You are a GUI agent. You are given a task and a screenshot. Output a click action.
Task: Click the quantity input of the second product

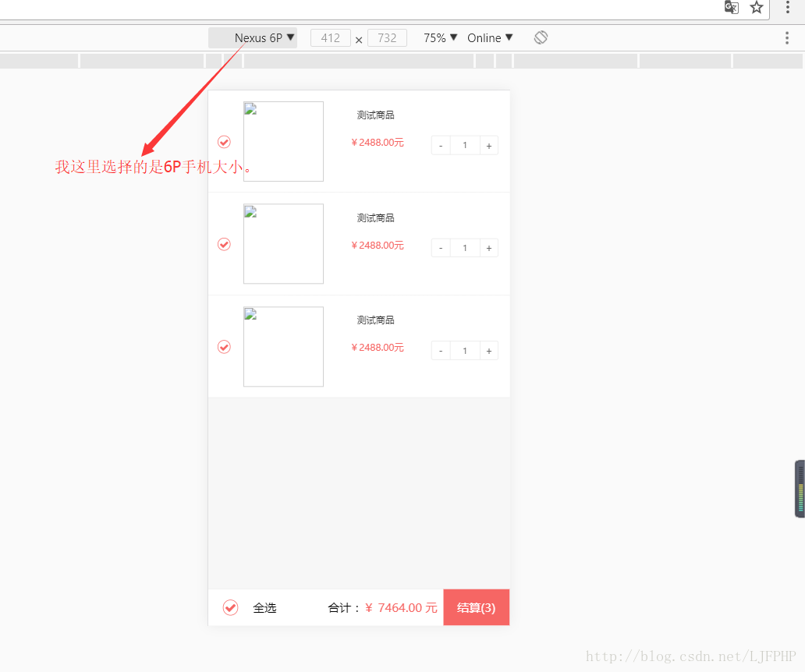pyautogui.click(x=465, y=247)
